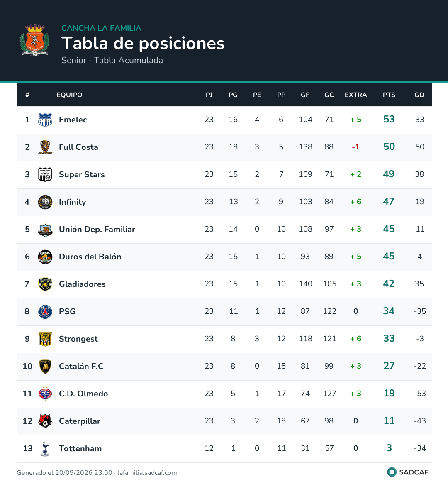Image resolution: width=448 pixels, height=494 pixels.
Task: Click the Emelec team badge
Action: pyautogui.click(x=45, y=120)
